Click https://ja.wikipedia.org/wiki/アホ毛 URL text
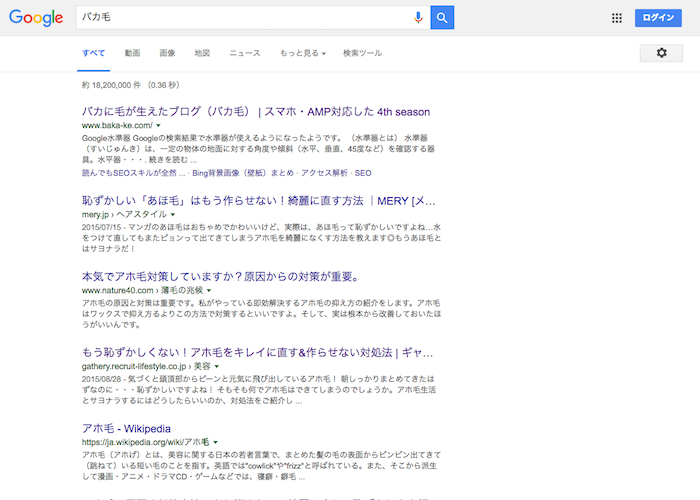 point(145,442)
